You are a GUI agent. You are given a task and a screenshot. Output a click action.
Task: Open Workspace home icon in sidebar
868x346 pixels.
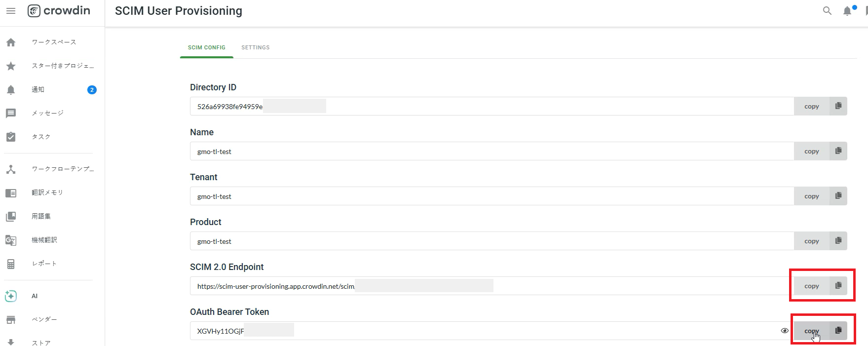coord(11,42)
